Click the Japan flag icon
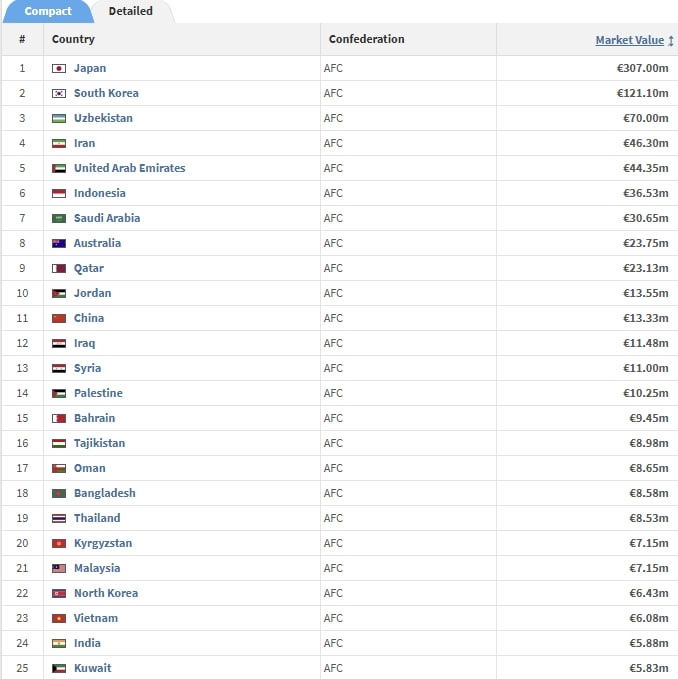Screen dimensions: 678x679 (x=59, y=68)
